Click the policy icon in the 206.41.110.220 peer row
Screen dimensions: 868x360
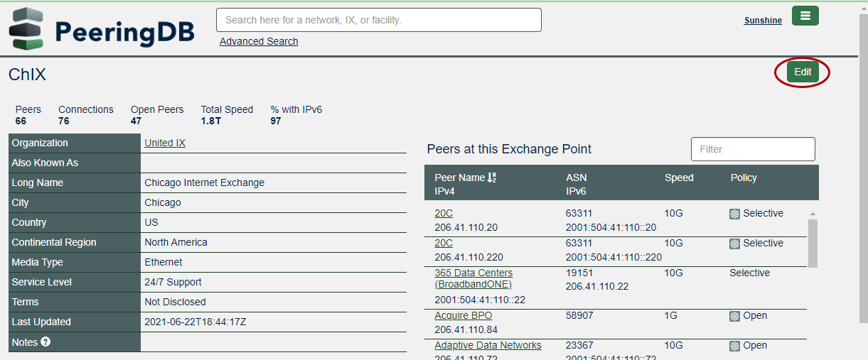(735, 244)
